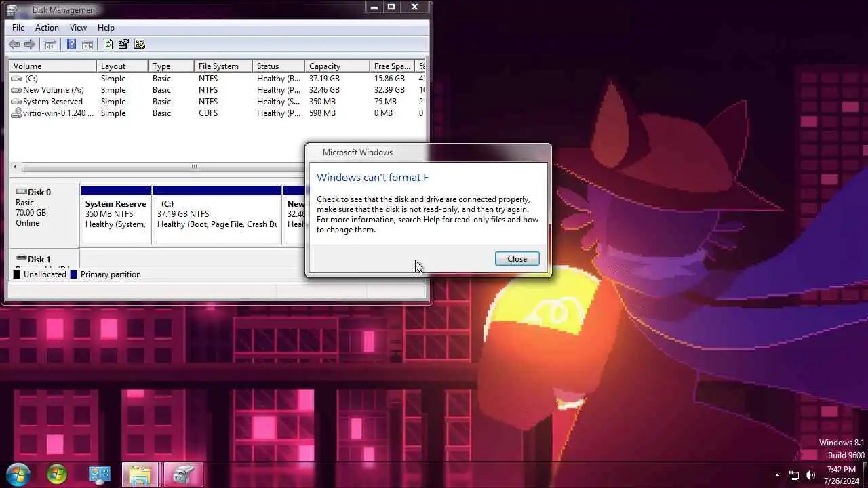Toggle the Show/Hide Action Pane toolbar icon
Screen dimensions: 868x488
pyautogui.click(x=87, y=45)
